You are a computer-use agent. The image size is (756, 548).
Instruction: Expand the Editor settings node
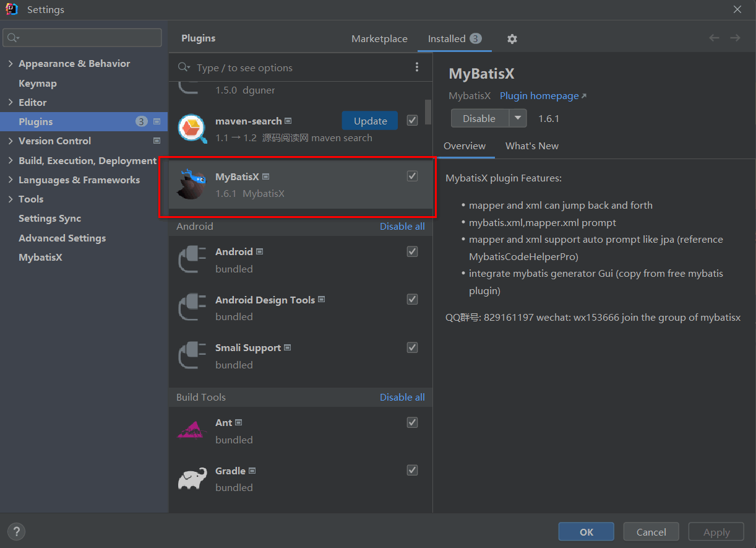pyautogui.click(x=11, y=102)
